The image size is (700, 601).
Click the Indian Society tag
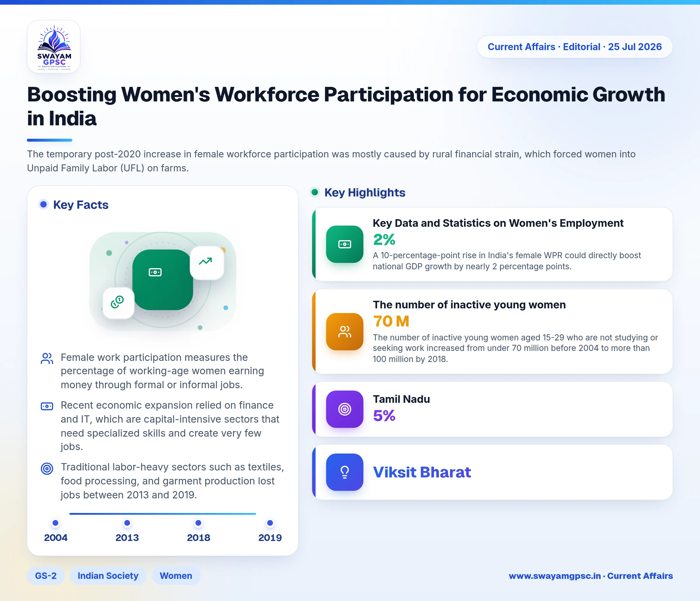tap(108, 576)
